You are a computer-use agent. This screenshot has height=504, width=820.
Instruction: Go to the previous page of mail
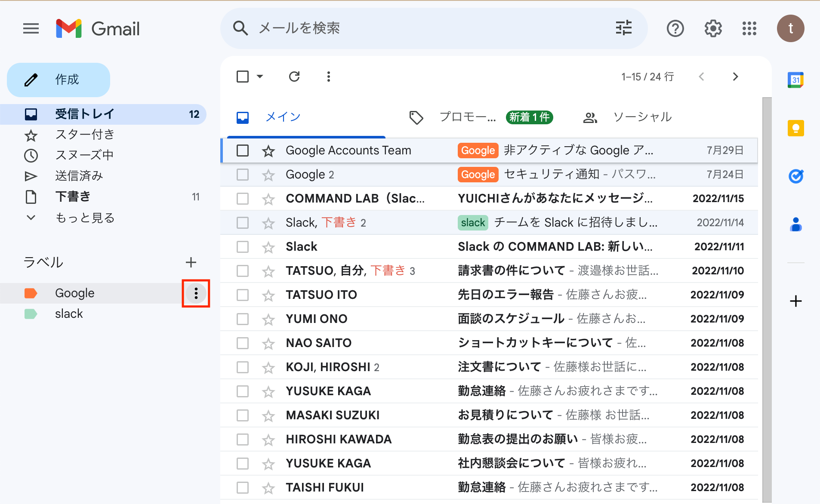pos(702,77)
